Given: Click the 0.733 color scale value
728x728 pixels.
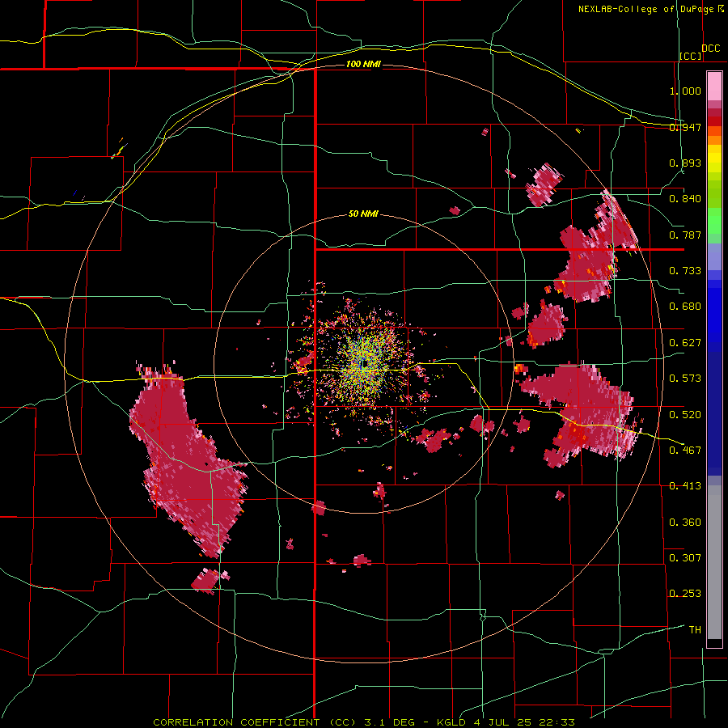Looking at the screenshot, I should click(x=685, y=271).
